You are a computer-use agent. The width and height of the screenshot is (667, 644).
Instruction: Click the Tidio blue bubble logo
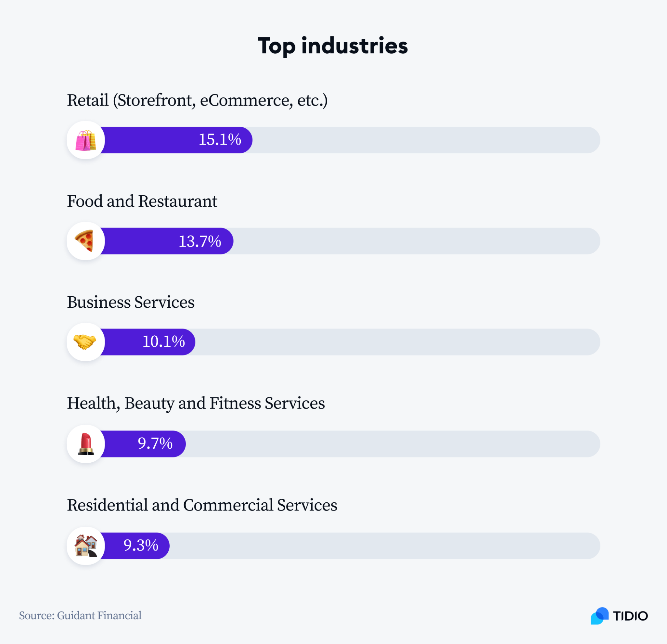pos(599,616)
